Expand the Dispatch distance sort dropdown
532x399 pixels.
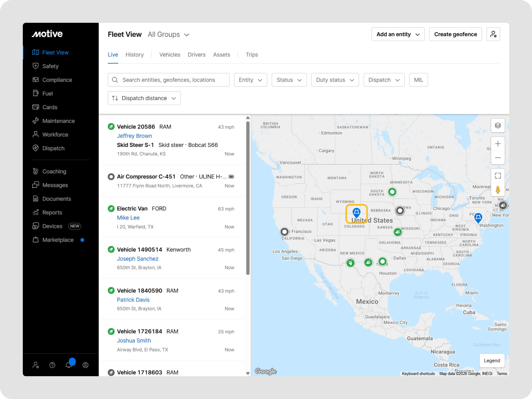point(144,98)
